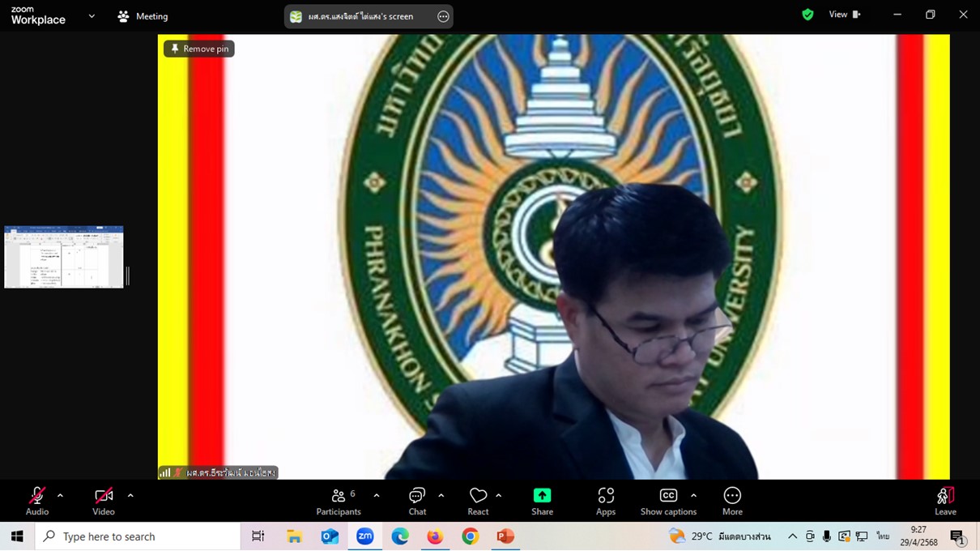Screen dimensions: 980x551
Task: Expand reactions options arrow
Action: click(x=499, y=496)
